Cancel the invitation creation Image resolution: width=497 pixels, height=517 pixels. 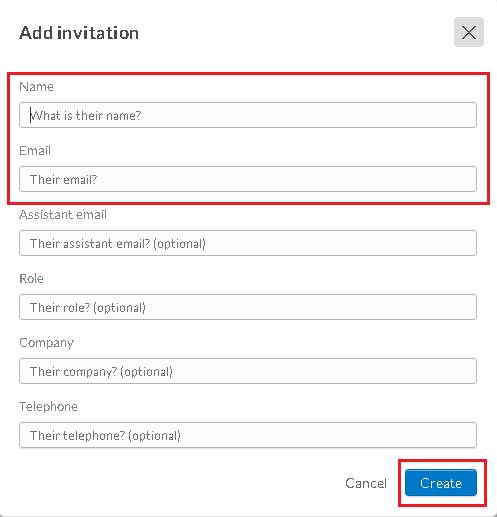(366, 483)
